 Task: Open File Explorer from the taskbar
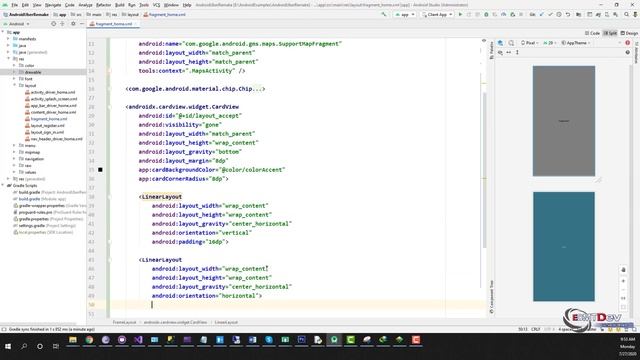(x=73, y=340)
